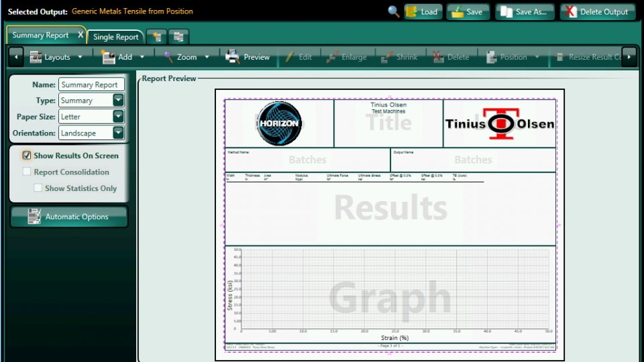Expand the Position dropdown arrow
Image resolution: width=644 pixels, height=362 pixels.
537,57
